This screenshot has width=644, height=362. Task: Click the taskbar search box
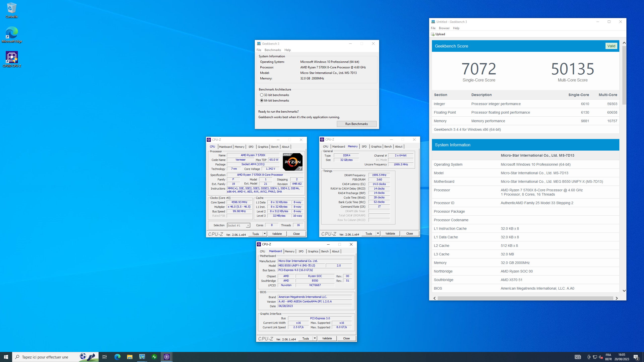55,357
